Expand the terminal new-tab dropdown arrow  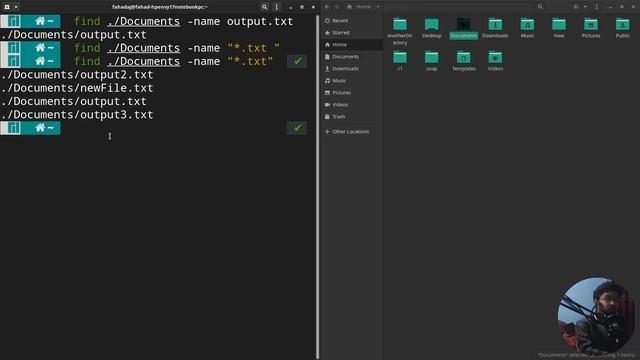[16, 7]
